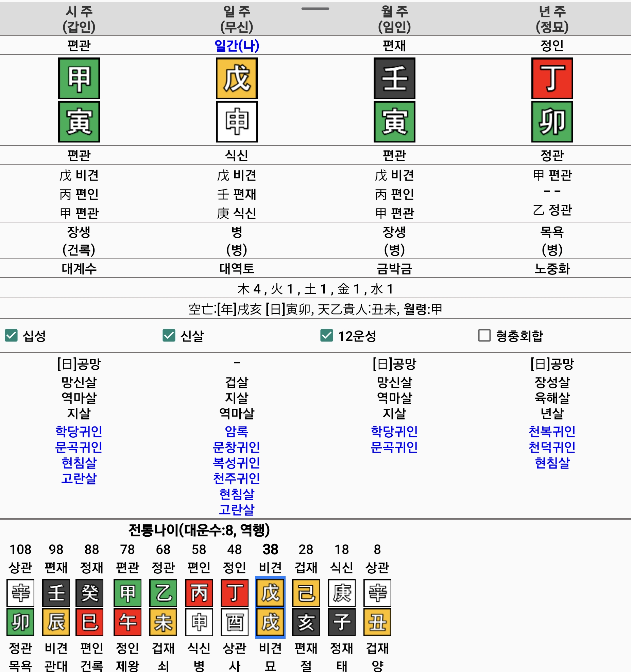Enable the 형충회합 checkbox
631x672 pixels.
(484, 335)
